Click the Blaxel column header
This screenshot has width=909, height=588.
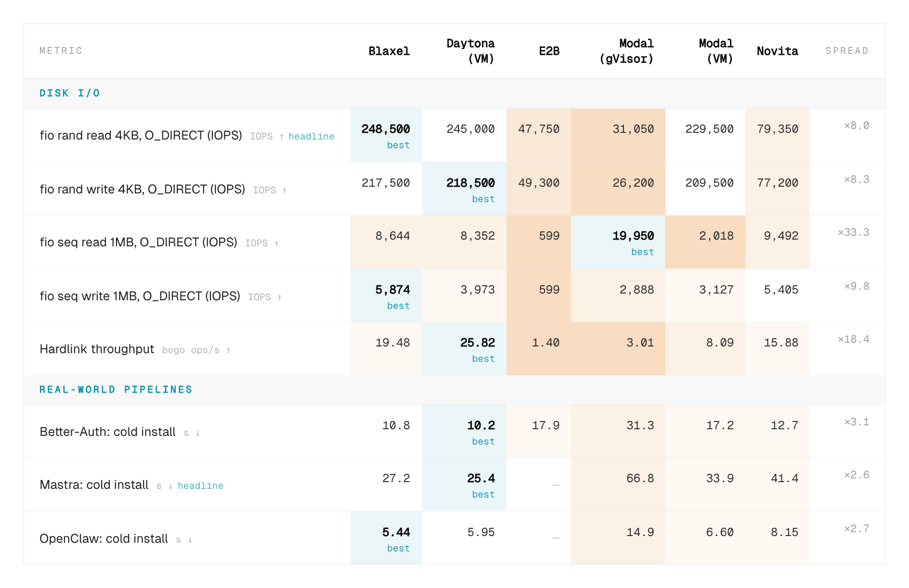[389, 51]
